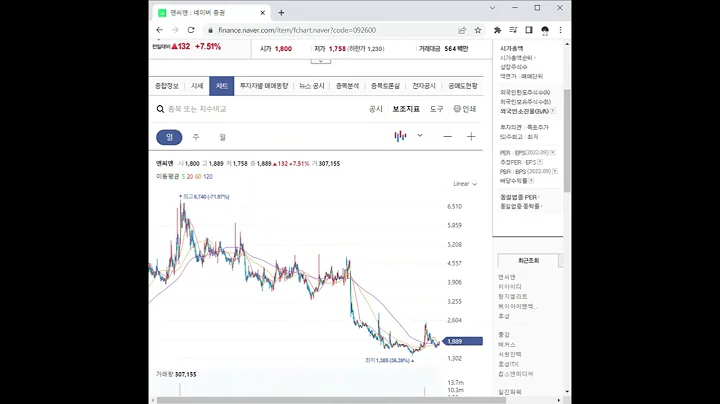Click the 최고 6,740 high marker on chart
Image resolution: width=720 pixels, height=404 pixels.
(x=204, y=196)
